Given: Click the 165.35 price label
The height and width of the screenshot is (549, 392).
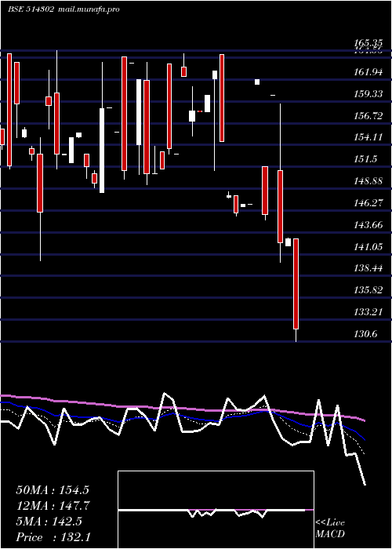Looking at the screenshot, I should [368, 43].
